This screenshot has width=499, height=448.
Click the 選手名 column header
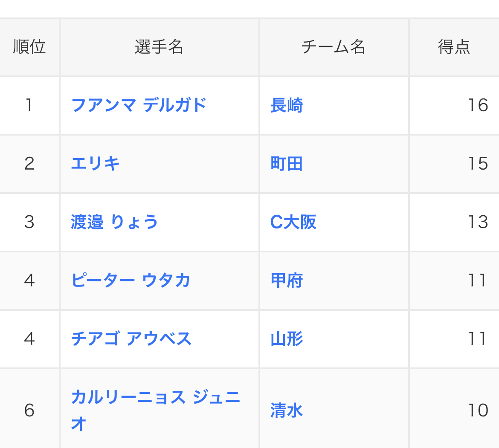coord(159,47)
